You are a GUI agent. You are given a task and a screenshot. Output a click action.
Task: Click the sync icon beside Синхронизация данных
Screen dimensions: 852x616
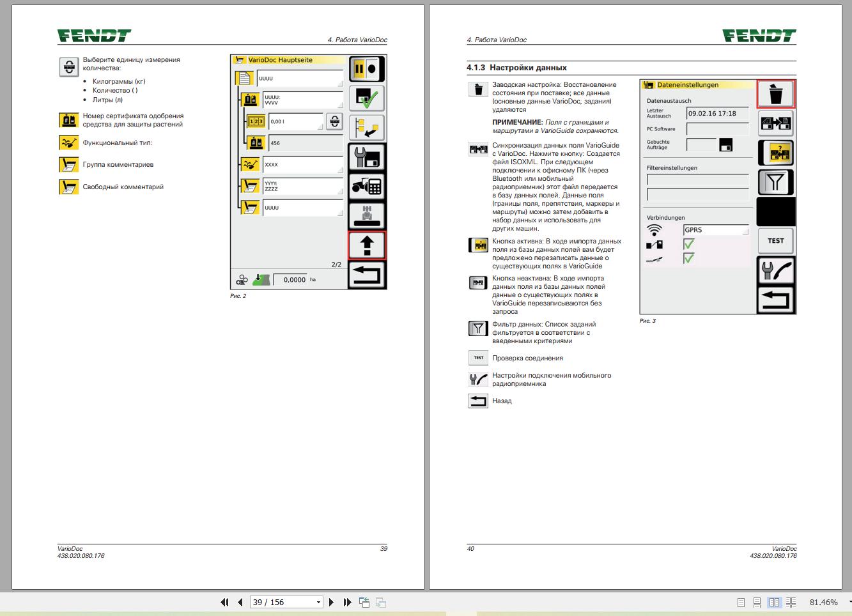tap(478, 150)
